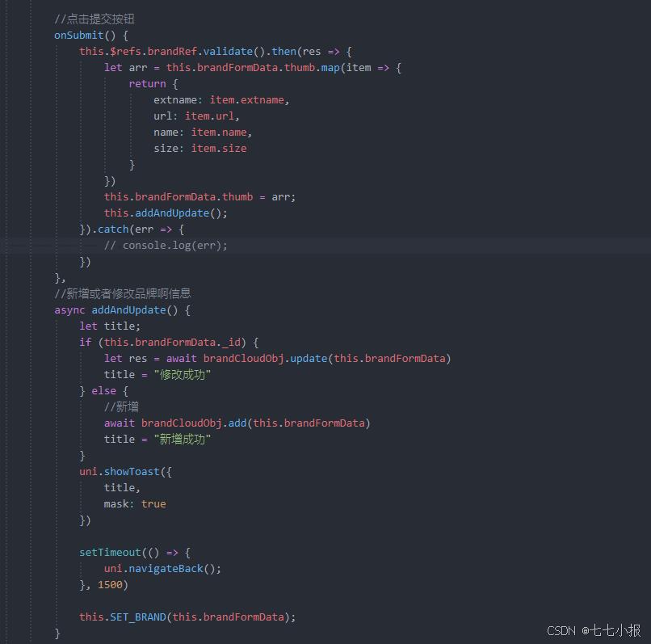Click 'size: item.size' line
651x644 pixels.
(200, 149)
